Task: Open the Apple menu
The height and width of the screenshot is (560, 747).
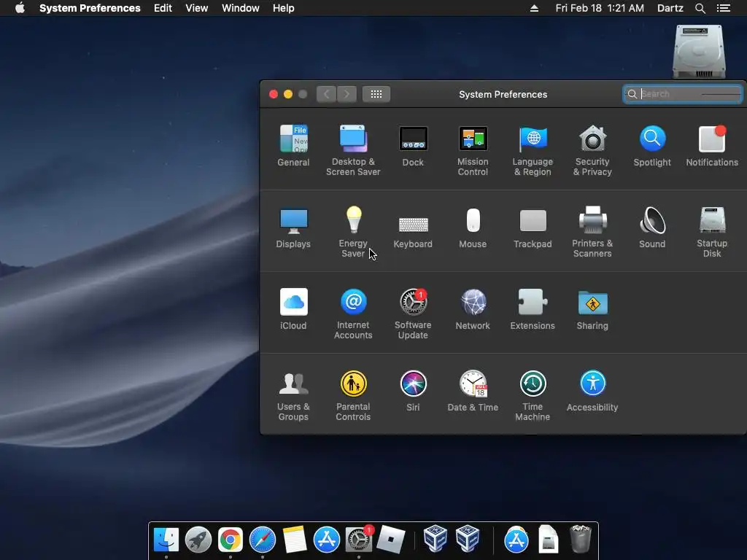Action: [20, 8]
